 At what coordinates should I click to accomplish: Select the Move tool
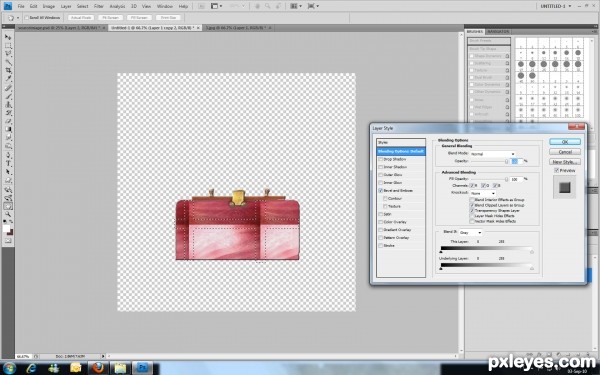coord(8,37)
